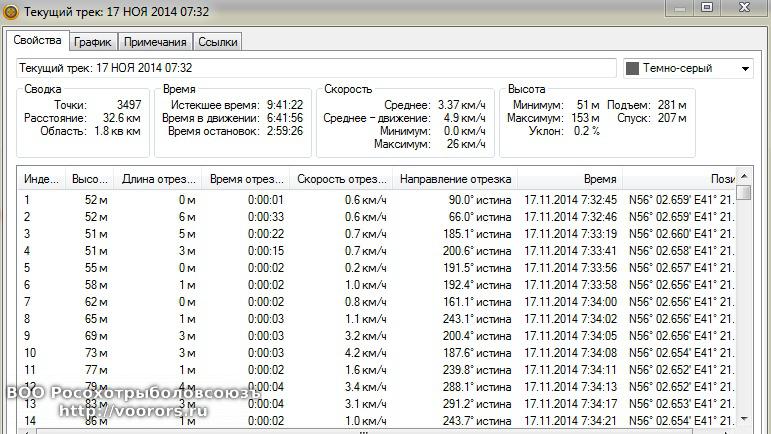Maximize the track properties window
The width and height of the screenshot is (771, 434).
707,7
